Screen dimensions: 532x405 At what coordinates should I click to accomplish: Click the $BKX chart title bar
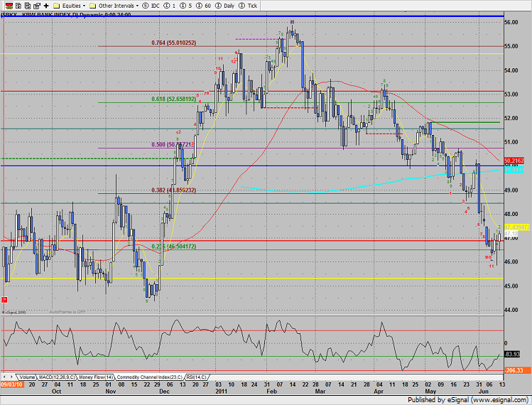tap(66, 15)
